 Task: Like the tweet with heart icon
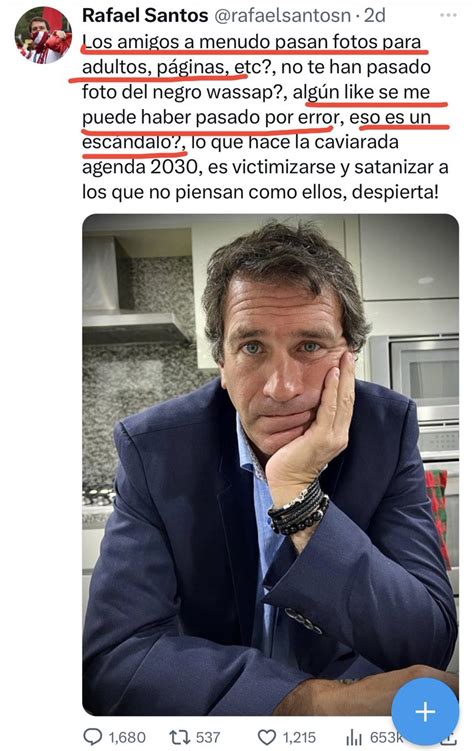coord(267,737)
